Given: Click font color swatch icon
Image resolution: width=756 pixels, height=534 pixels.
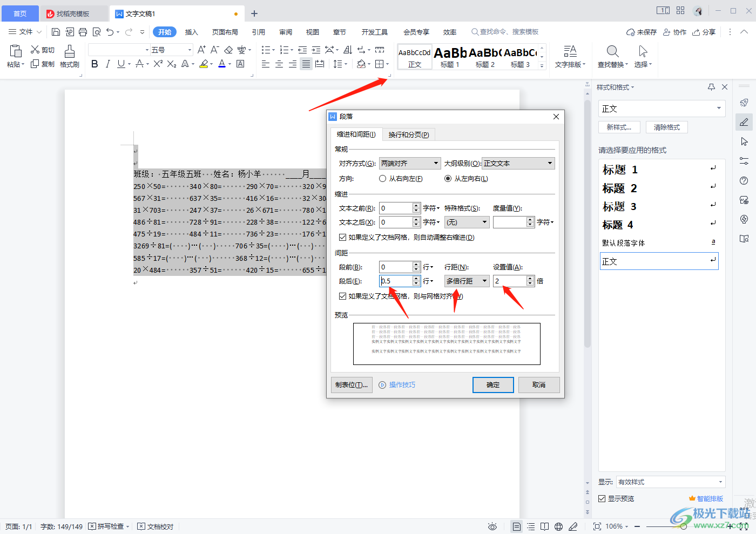Looking at the screenshot, I should (222, 64).
